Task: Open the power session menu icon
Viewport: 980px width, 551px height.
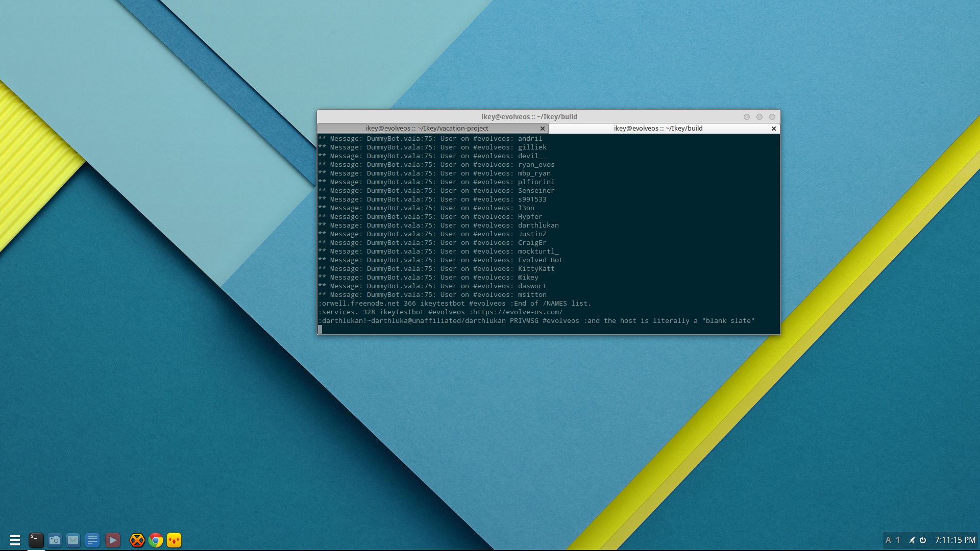Action: (923, 540)
